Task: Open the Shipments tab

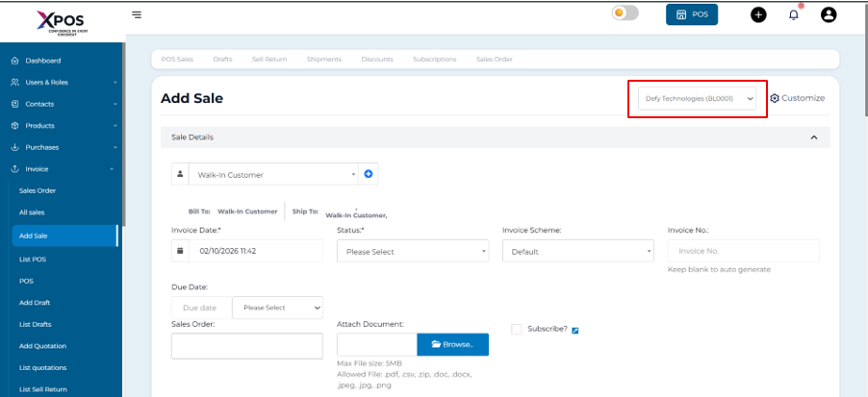Action: point(324,59)
